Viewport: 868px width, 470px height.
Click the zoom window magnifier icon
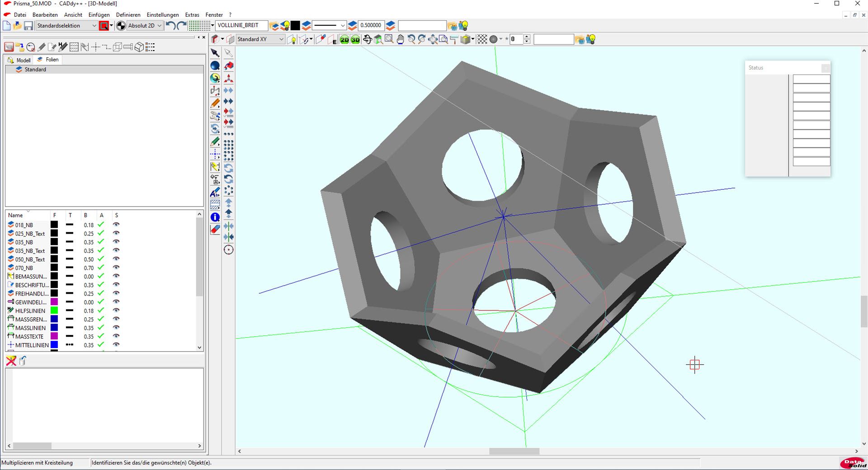point(389,40)
